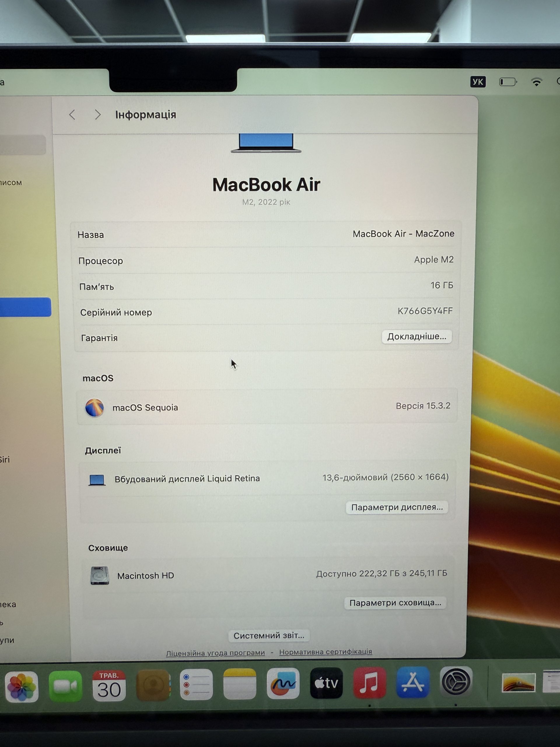Click the MacBook Air title heading
Image resolution: width=560 pixels, height=747 pixels.
(266, 185)
